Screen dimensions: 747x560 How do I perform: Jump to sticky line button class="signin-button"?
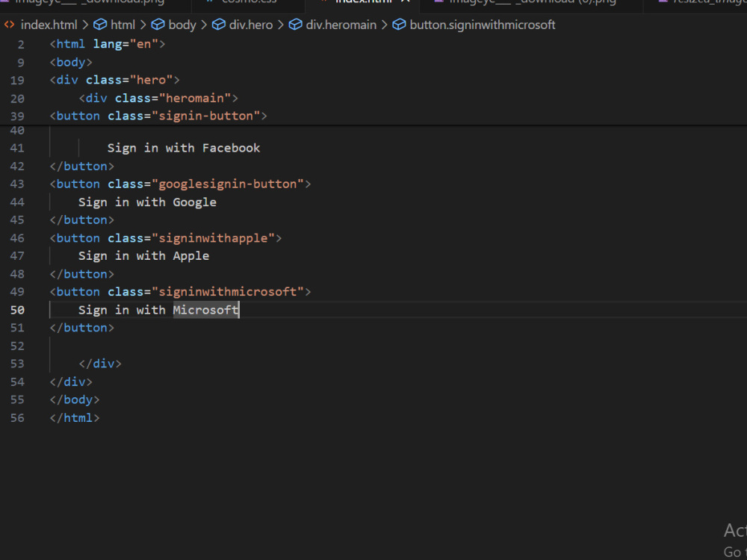click(x=158, y=116)
